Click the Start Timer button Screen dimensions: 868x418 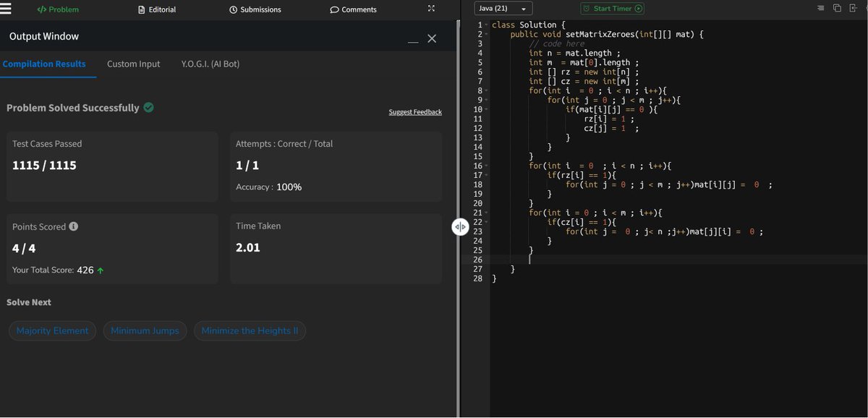pos(612,9)
